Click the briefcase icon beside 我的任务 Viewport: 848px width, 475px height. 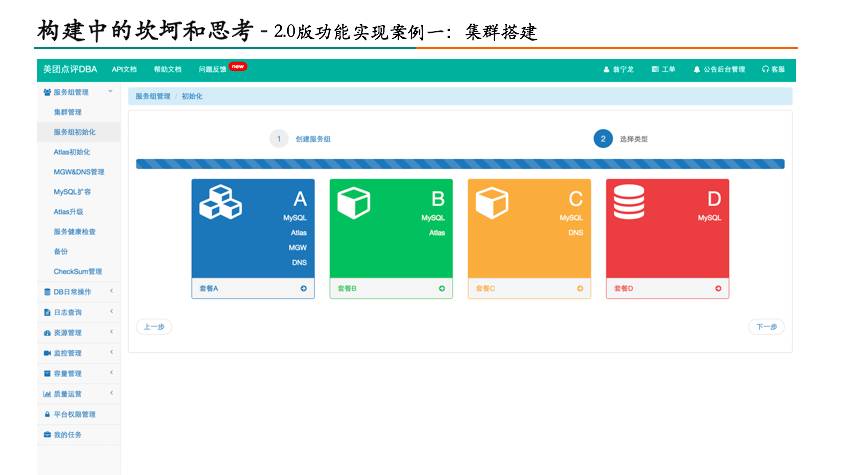[47, 434]
